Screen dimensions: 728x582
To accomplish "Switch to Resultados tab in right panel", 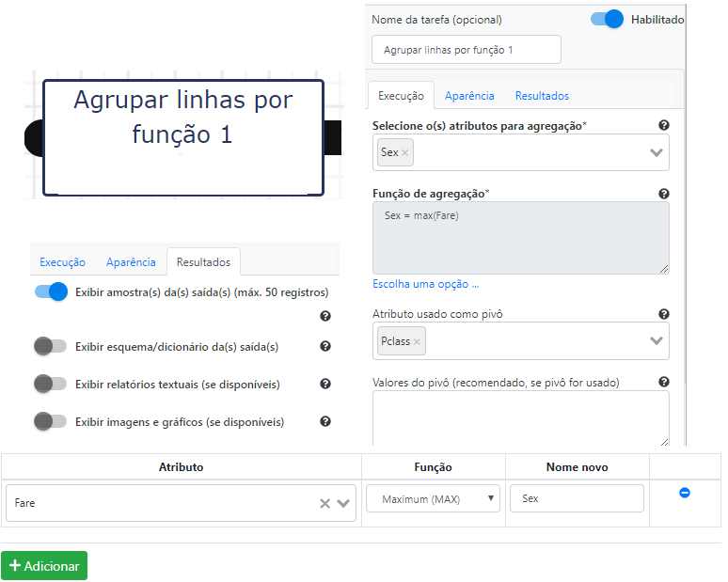I will pyautogui.click(x=542, y=96).
